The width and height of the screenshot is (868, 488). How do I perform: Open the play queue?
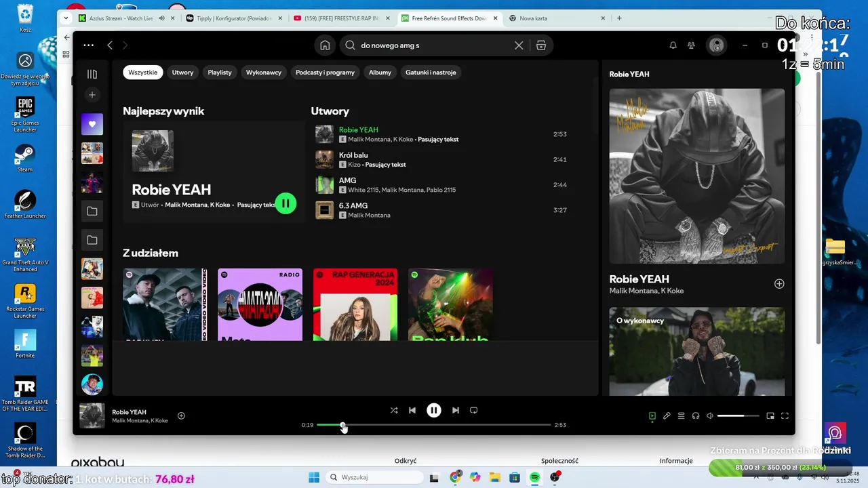[682, 415]
